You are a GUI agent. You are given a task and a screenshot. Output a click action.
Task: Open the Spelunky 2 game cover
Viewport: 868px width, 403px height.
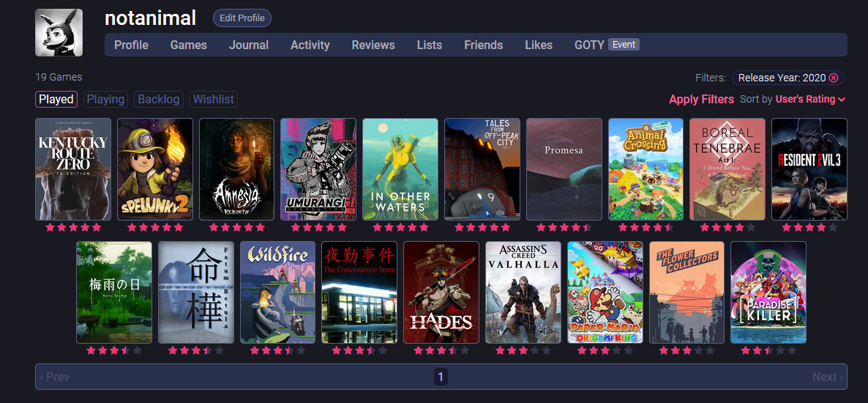[x=155, y=169]
